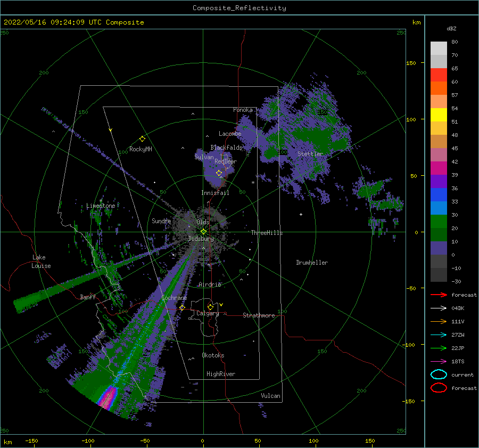Viewport: 479px width, 448px height.
Task: Click the Blackfalds town label
Action: click(226, 148)
